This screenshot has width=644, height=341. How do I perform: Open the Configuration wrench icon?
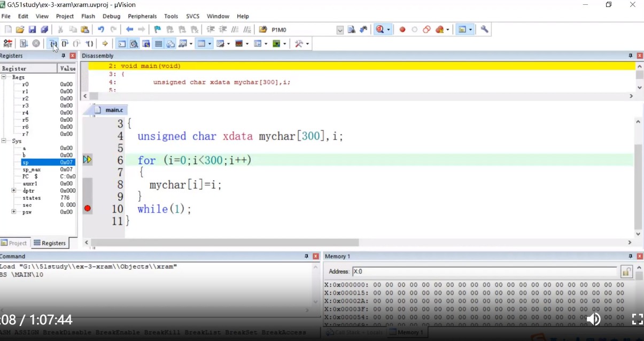coord(484,30)
